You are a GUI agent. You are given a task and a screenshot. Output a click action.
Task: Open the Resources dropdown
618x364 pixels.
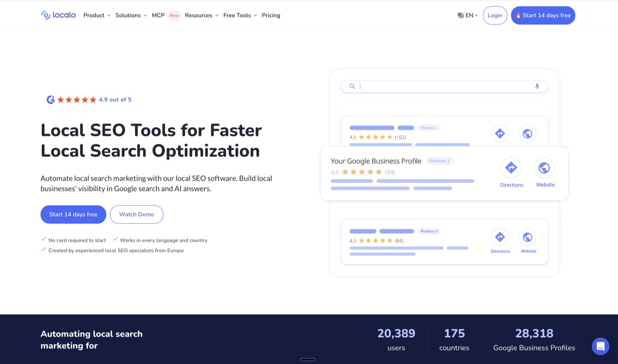coord(202,15)
